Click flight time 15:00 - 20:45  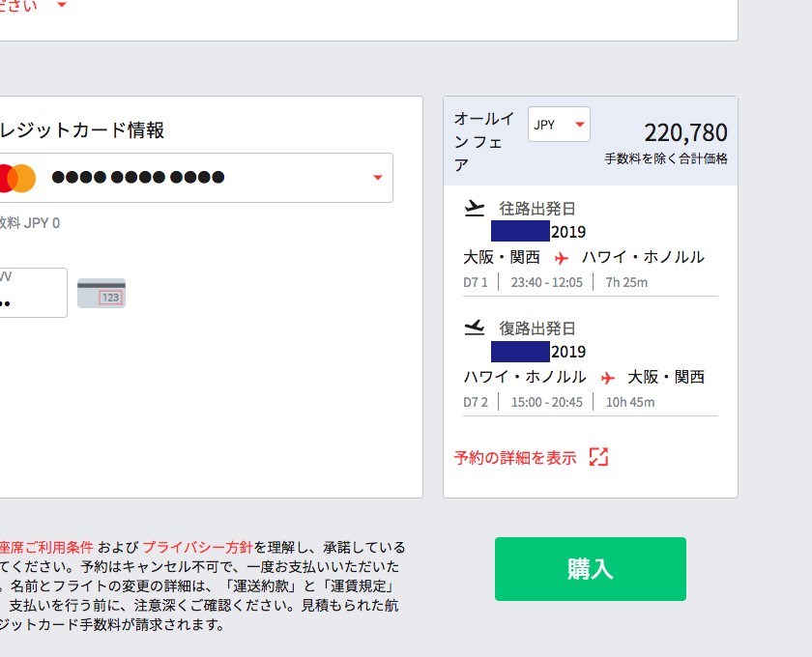[x=547, y=402]
